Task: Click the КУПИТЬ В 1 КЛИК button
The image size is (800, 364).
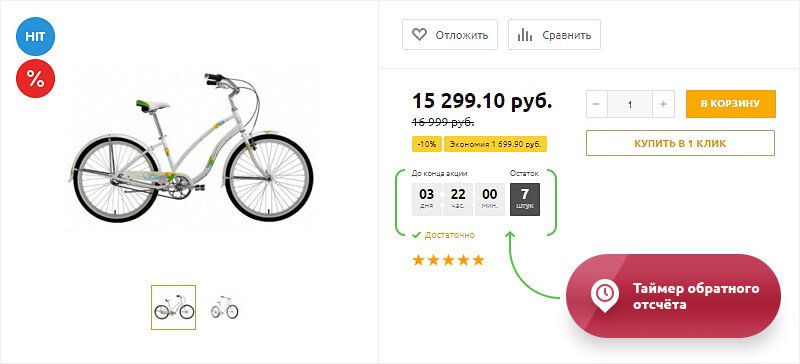Action: pos(680,143)
